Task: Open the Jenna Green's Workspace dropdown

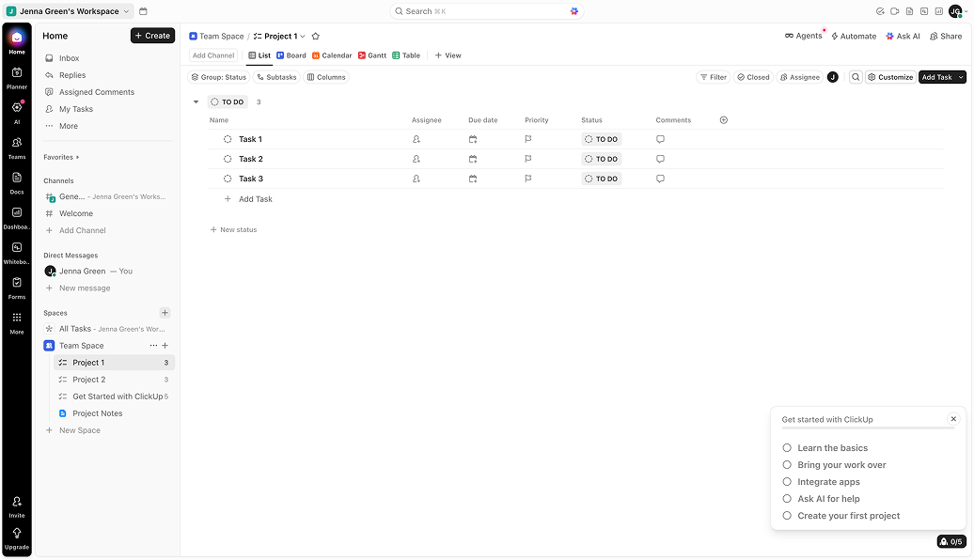Action: coord(69,11)
